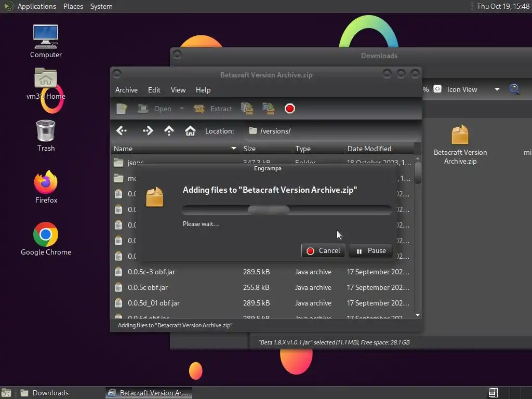The image size is (532, 399).
Task: Launch Firefox from the desktop
Action: point(46,187)
